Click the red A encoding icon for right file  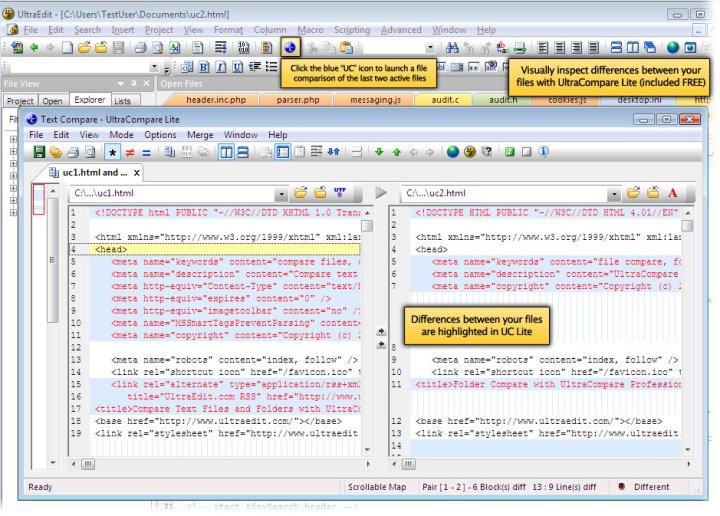pyautogui.click(x=673, y=193)
